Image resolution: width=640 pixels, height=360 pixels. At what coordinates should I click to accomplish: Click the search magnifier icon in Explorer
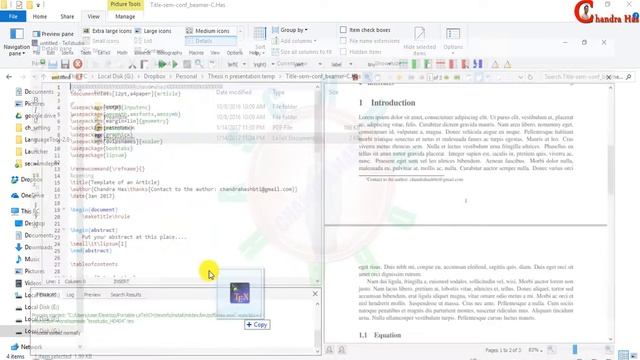click(629, 77)
